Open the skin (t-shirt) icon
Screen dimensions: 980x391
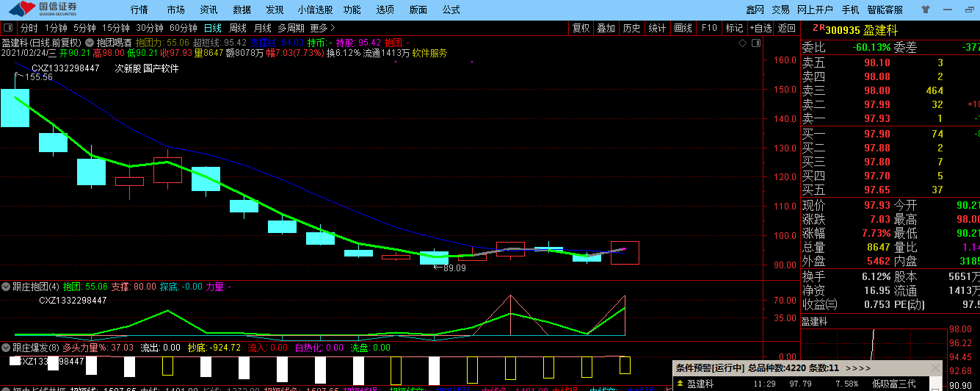point(924,10)
